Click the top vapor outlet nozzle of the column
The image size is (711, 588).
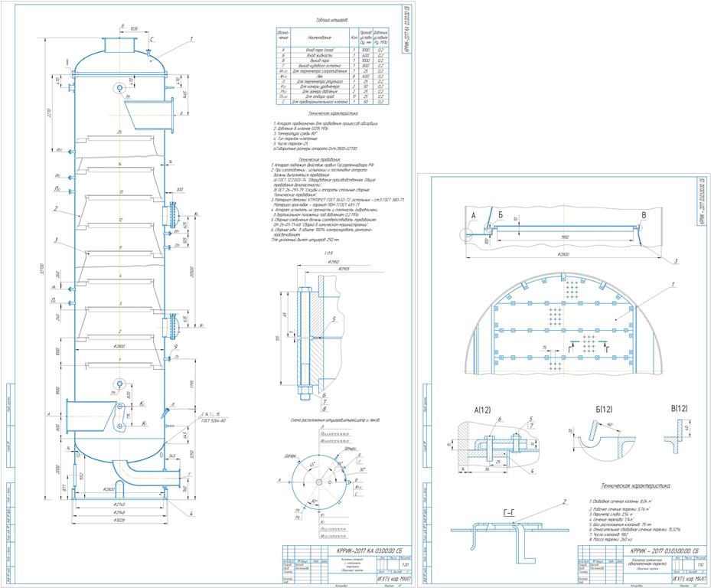[119, 44]
